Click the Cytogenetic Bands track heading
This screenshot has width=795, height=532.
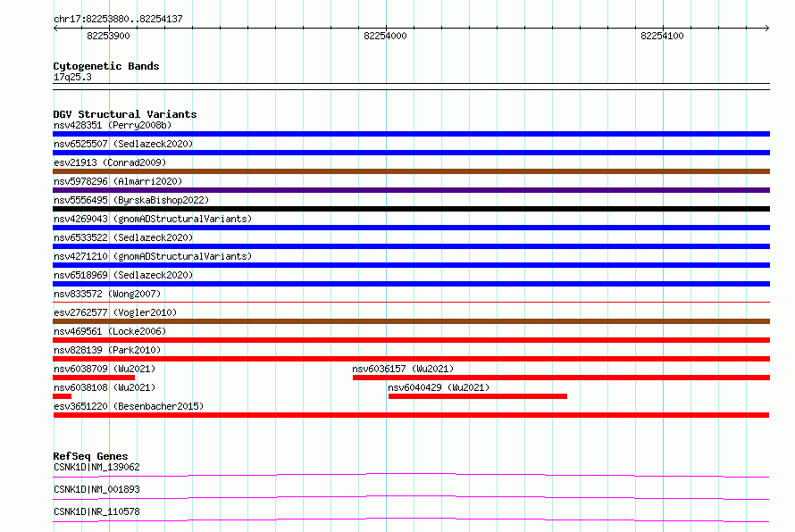point(106,66)
